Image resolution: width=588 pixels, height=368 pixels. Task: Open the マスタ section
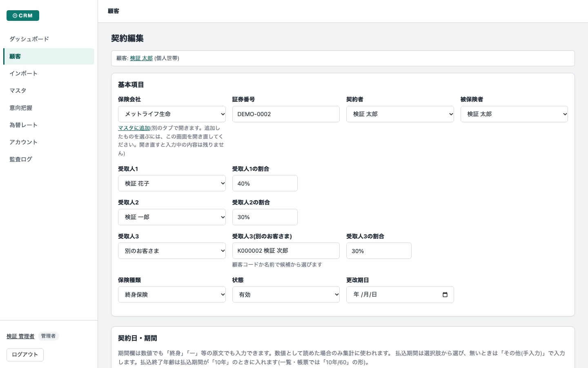[49, 91]
